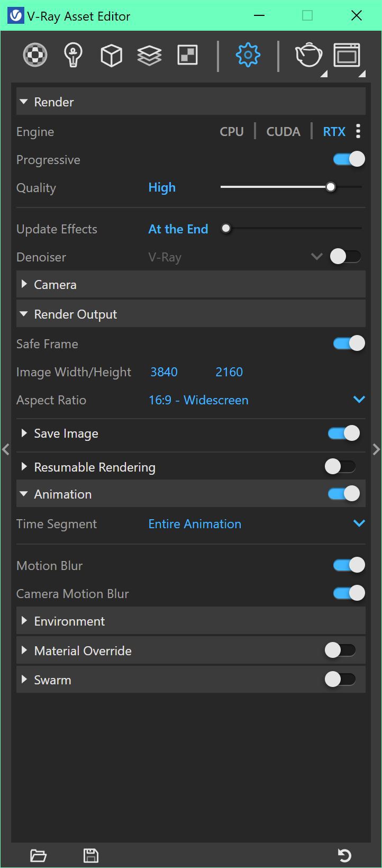Open the Render Elements layers icon
The height and width of the screenshot is (868, 382).
click(x=149, y=55)
